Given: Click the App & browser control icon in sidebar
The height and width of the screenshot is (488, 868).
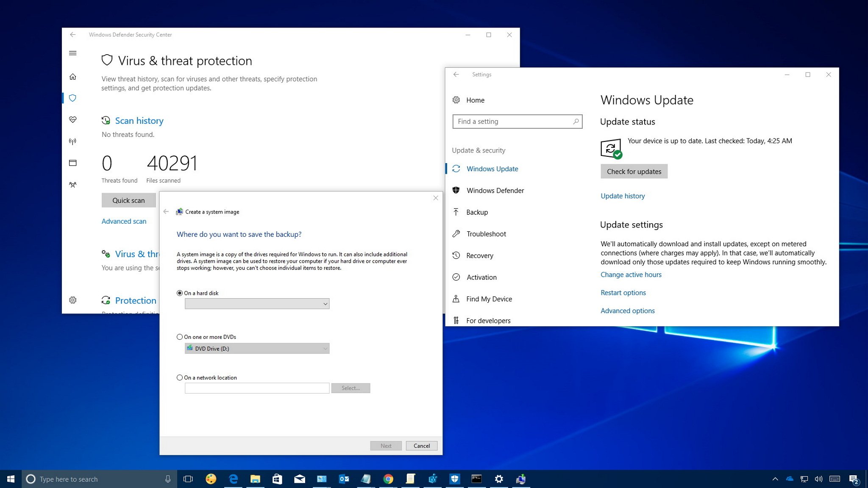Looking at the screenshot, I should pos(72,161).
